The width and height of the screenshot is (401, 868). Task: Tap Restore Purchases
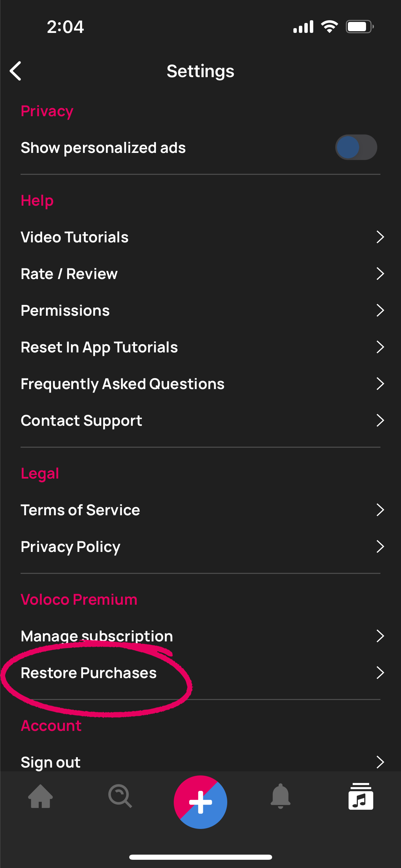pos(89,673)
